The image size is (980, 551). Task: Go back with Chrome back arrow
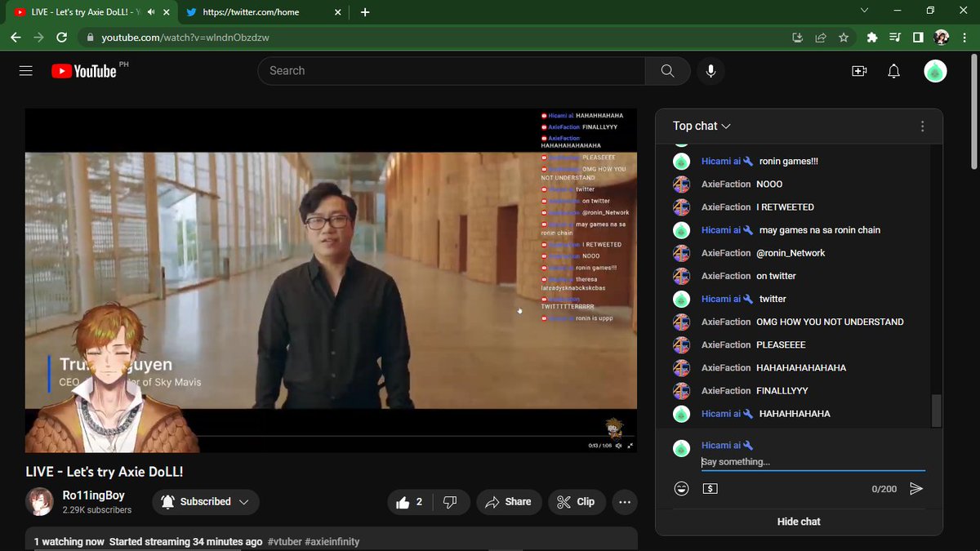(16, 38)
